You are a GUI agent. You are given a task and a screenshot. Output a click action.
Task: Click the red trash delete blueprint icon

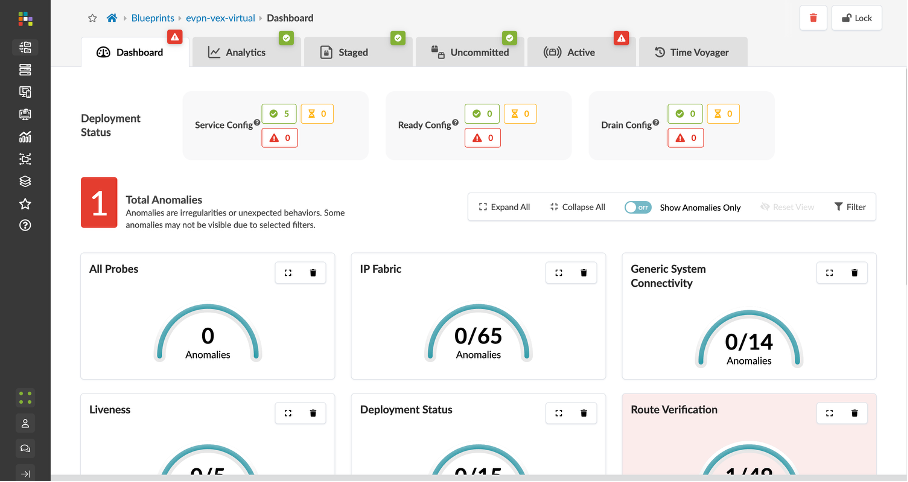click(813, 18)
